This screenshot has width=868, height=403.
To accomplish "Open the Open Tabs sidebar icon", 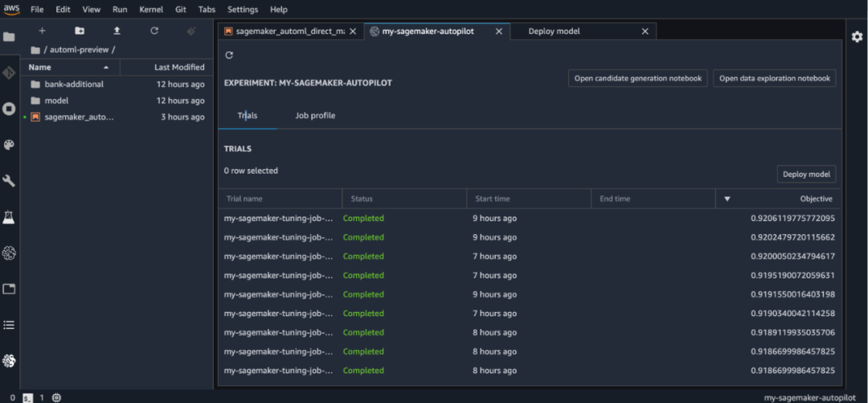I will (x=10, y=289).
